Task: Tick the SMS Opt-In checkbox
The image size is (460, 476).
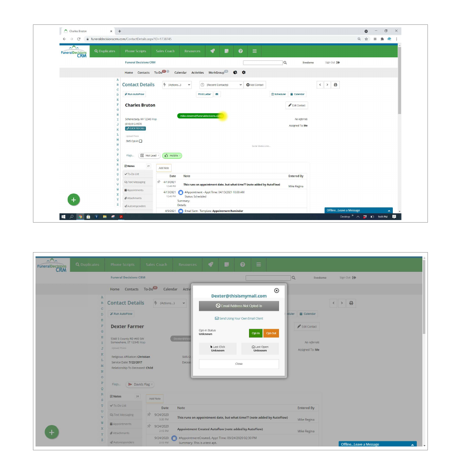Action: point(140,141)
